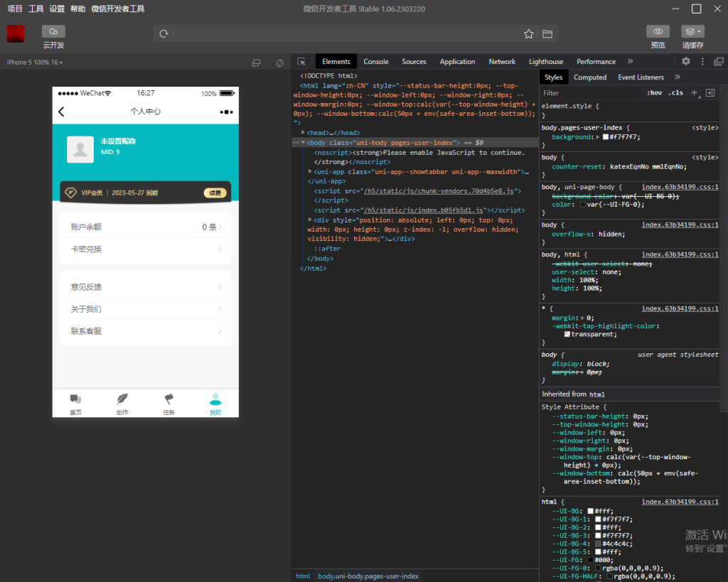Expand the background property triangle
This screenshot has height=582, width=728.
598,137
